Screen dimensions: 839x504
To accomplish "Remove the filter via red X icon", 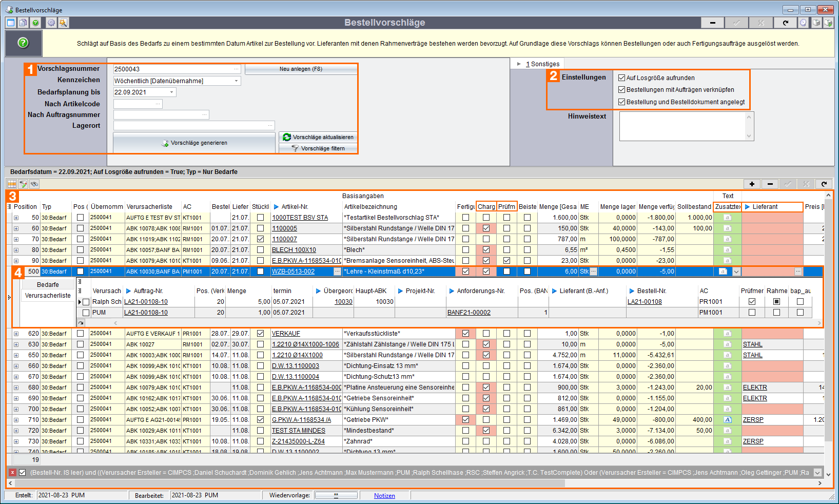I will click(x=13, y=473).
